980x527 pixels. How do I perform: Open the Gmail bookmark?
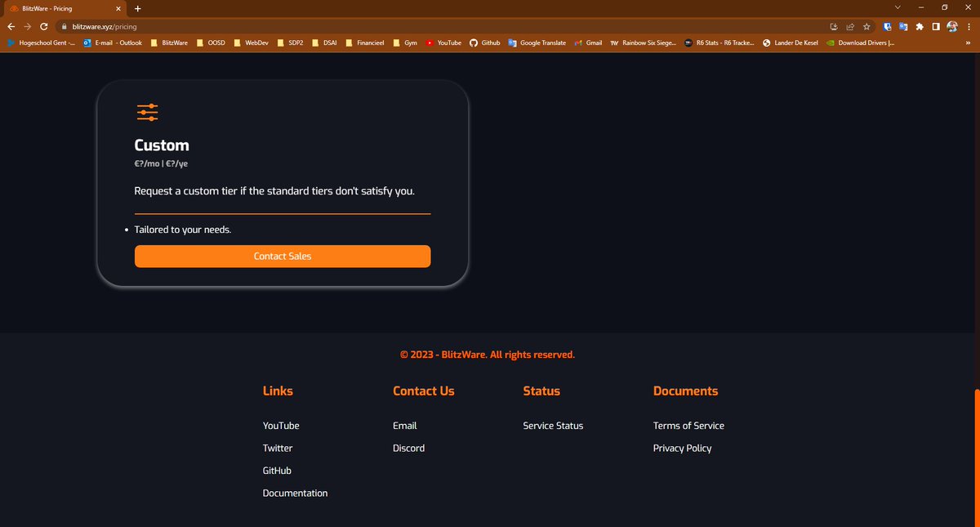click(588, 42)
